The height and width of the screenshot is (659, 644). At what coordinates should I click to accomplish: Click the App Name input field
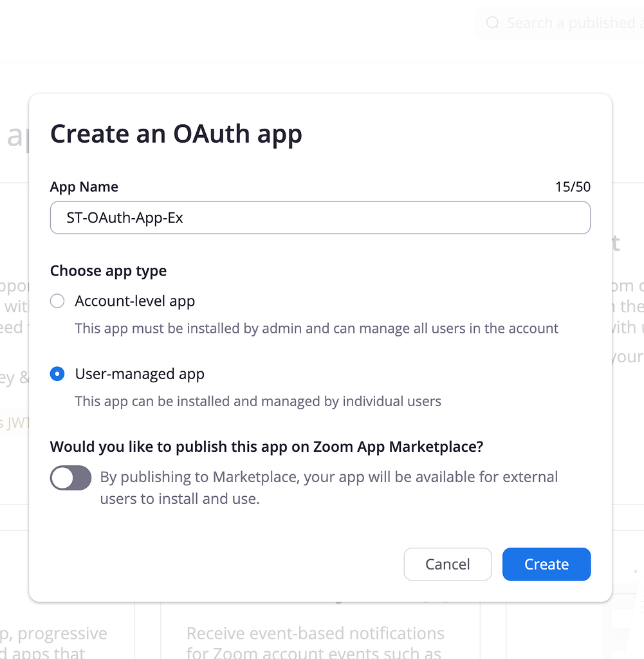[x=320, y=218]
